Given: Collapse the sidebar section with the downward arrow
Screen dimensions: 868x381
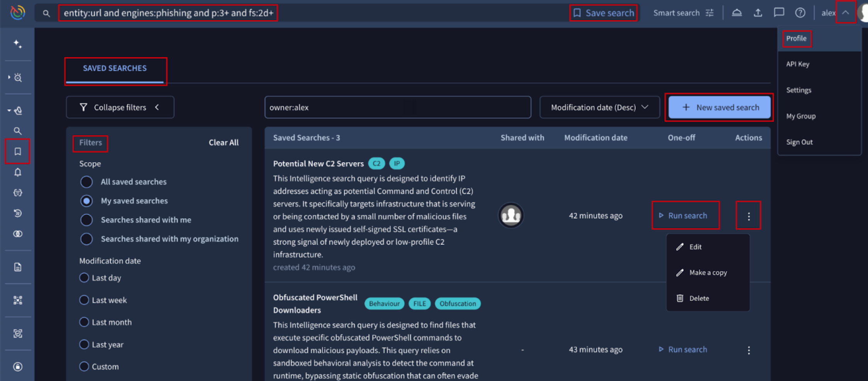Looking at the screenshot, I should 9,111.
